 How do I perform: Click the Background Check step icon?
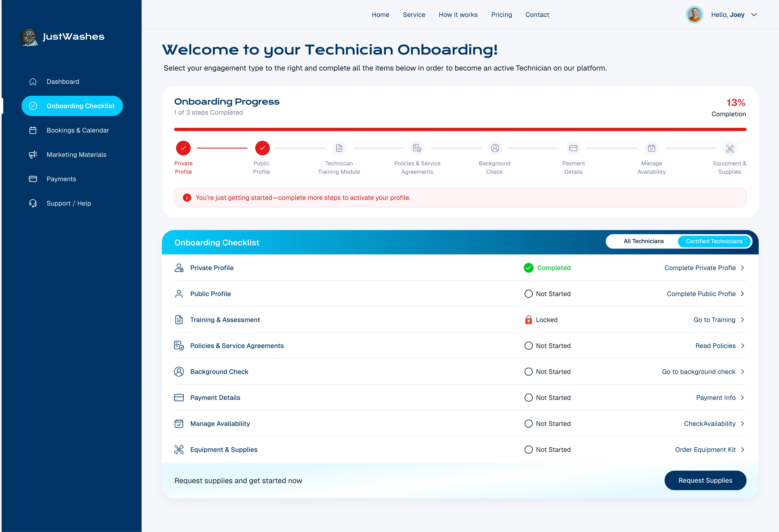[x=495, y=148]
